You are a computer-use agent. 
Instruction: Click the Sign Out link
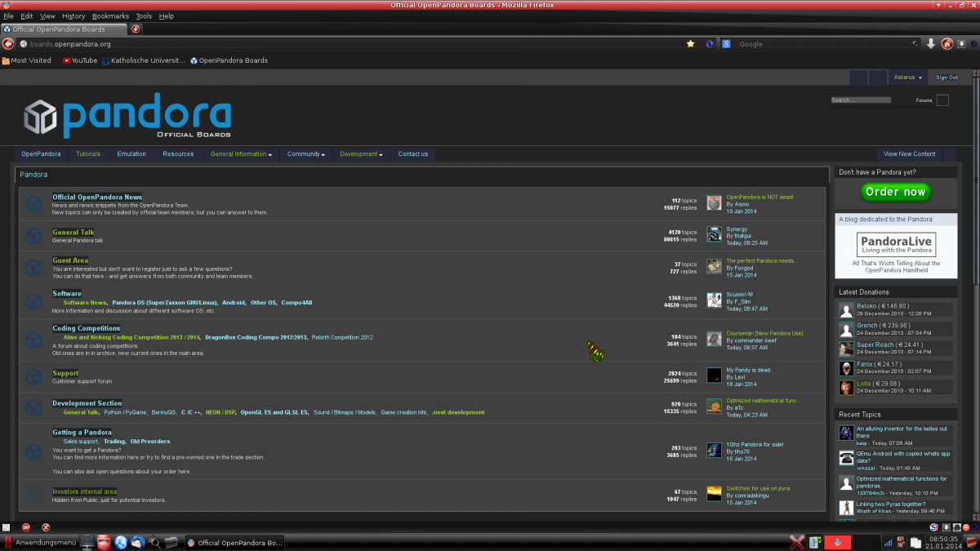(947, 78)
